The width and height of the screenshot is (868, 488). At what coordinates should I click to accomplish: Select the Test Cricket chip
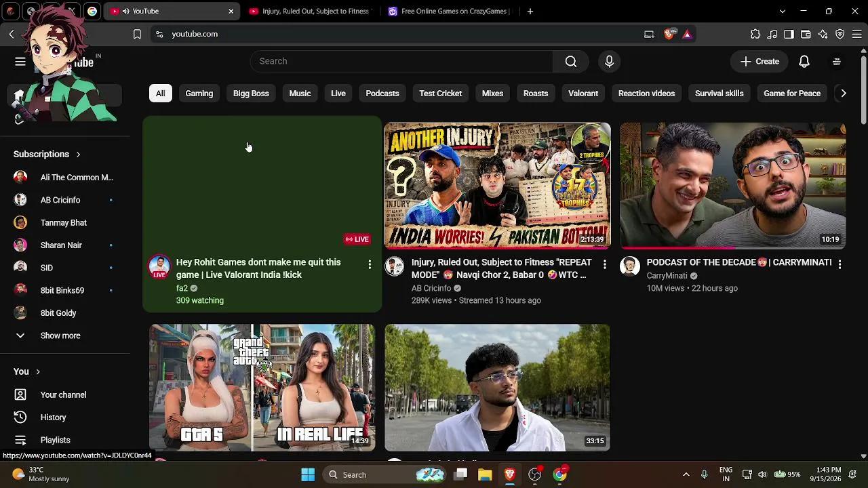click(x=440, y=94)
